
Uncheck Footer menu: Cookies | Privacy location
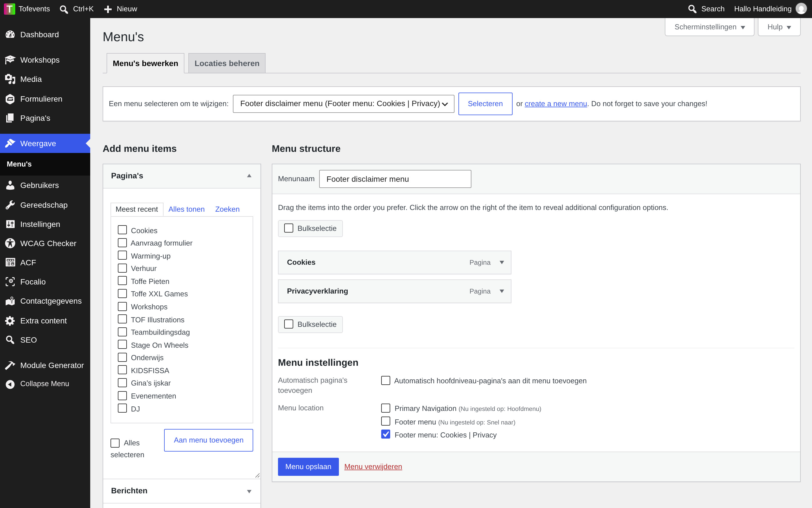point(385,434)
